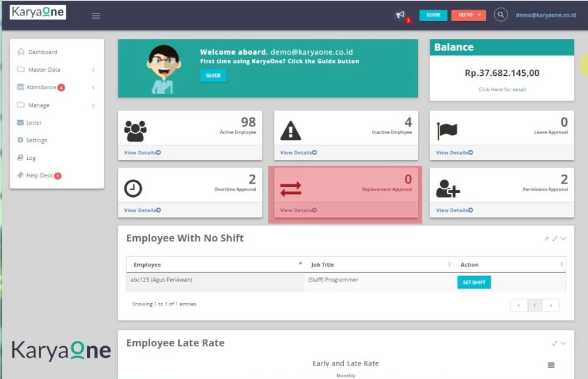View Details for Replacement Approval
This screenshot has height=379, width=588.
[299, 210]
